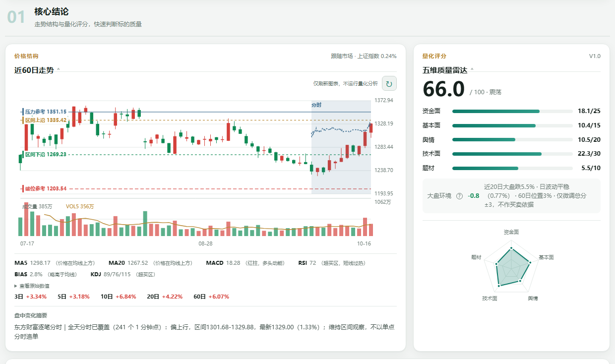Screen dimensions: 615x364
Task: Click the 资金面 score progress bar
Action: 512,111
